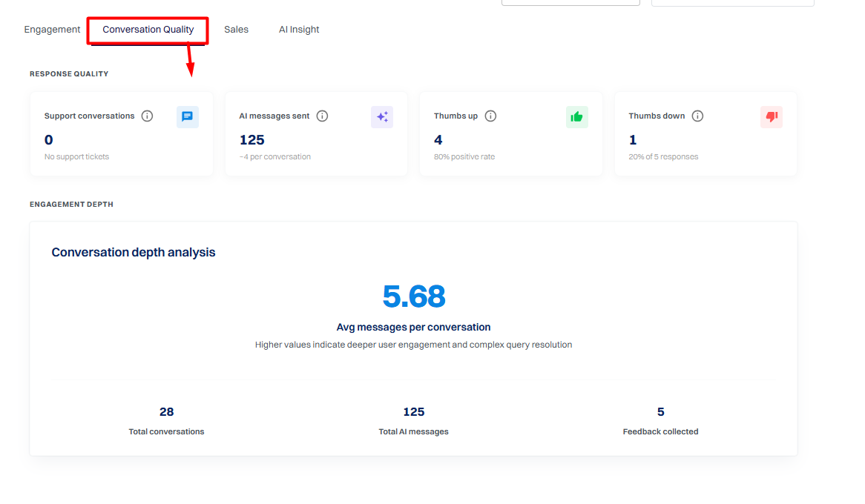Click the Support conversations card
Viewport: 865px width, 504px height.
pos(122,134)
